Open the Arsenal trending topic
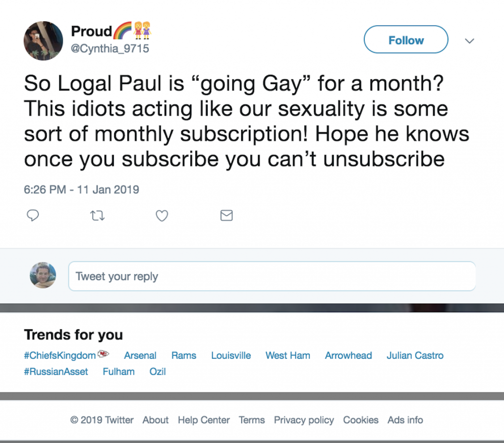 (140, 355)
